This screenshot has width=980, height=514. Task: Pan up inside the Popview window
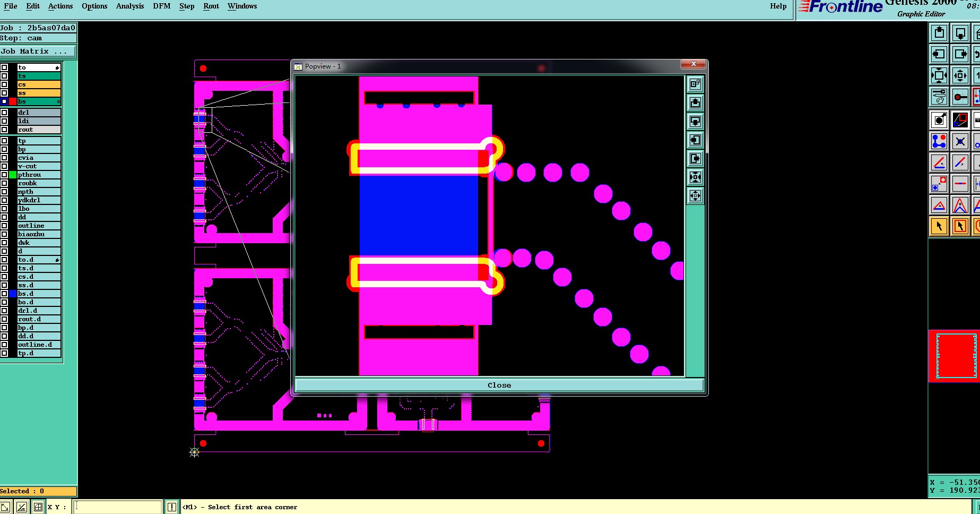point(695,102)
